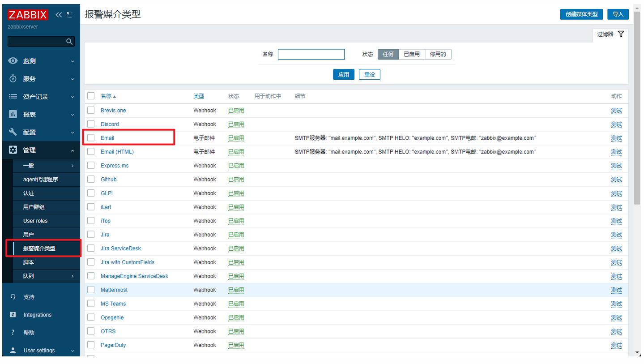Expand the 报表 menu chevron

pyautogui.click(x=73, y=115)
